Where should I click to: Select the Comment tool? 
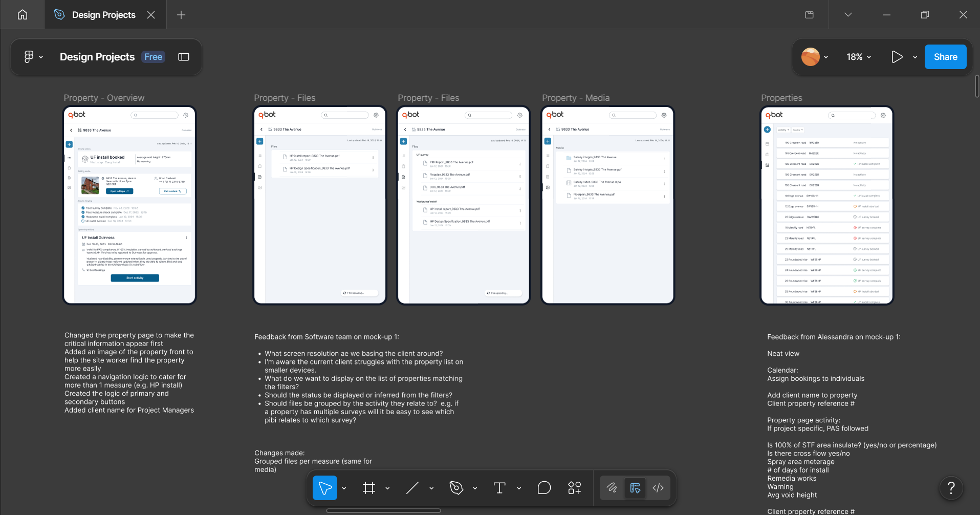[x=545, y=488]
